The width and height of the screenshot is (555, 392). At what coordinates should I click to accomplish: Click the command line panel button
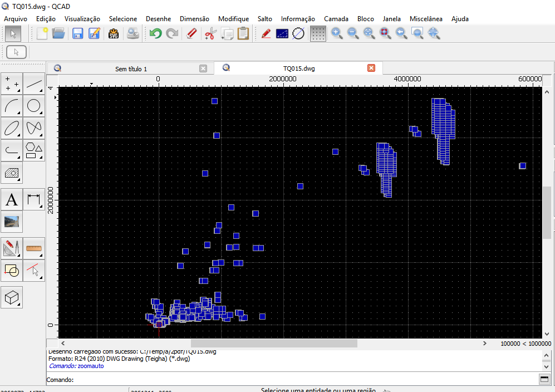[x=544, y=379]
